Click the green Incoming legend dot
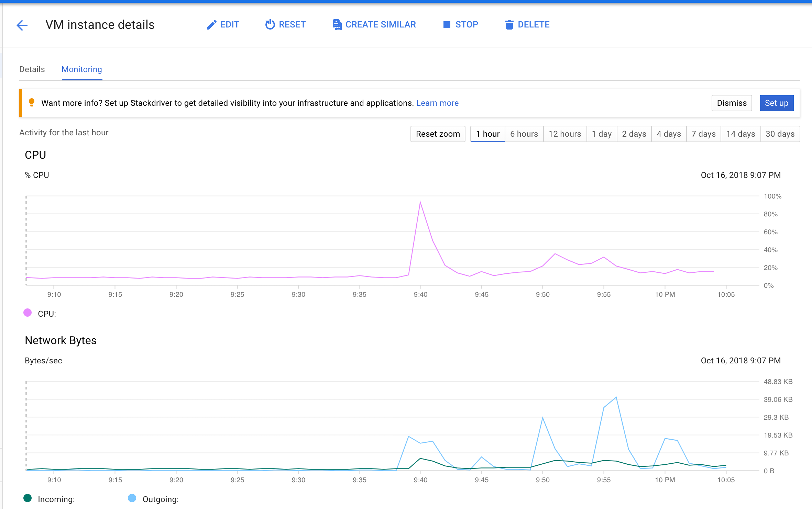The width and height of the screenshot is (812, 509). pyautogui.click(x=28, y=498)
